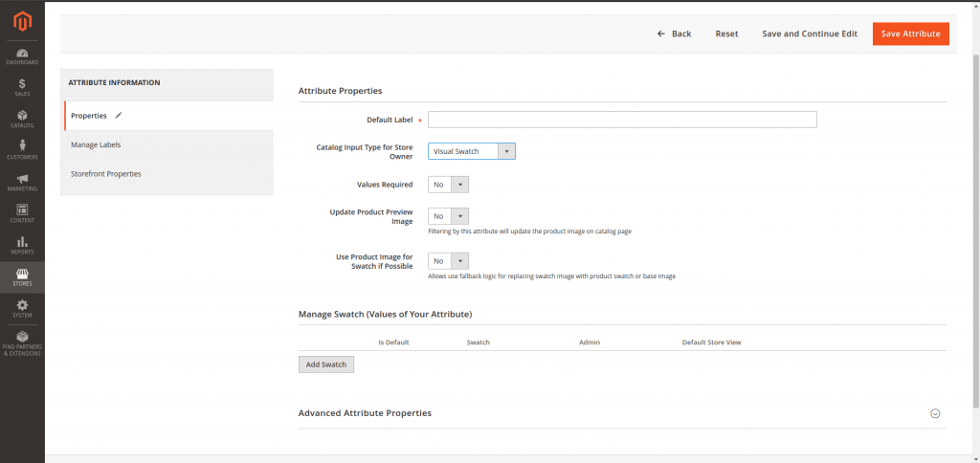Open Update Product Preview Image dropdown
Screen dimensions: 980x463
[448, 216]
